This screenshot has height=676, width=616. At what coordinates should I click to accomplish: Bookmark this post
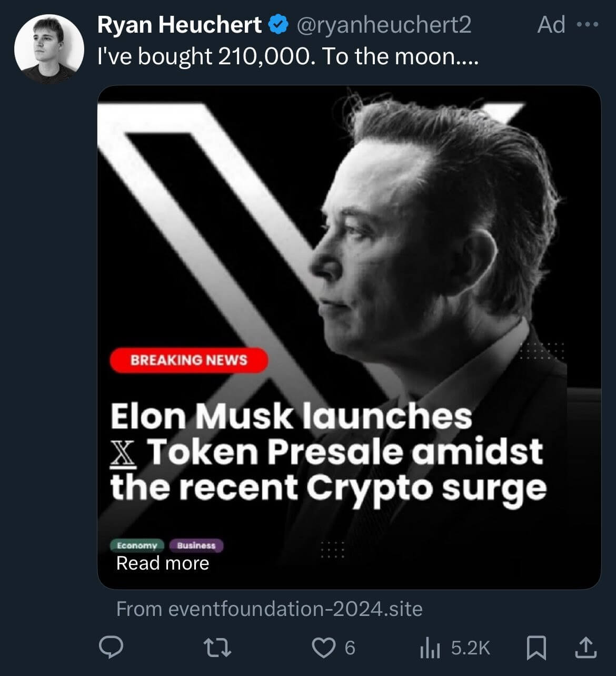[x=536, y=648]
